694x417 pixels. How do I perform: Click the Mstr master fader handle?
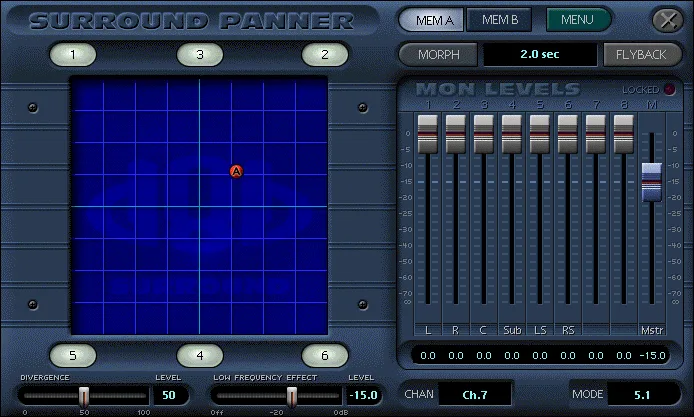[x=652, y=182]
